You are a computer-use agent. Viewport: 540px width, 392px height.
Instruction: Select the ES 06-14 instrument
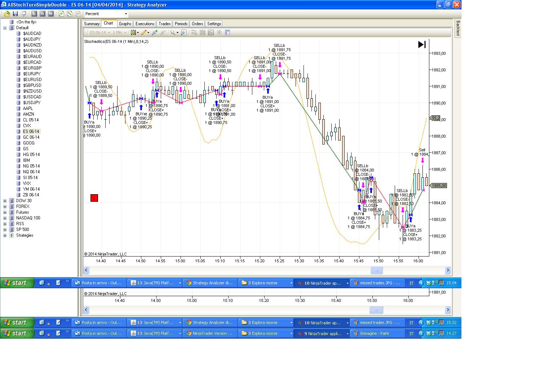coord(31,132)
